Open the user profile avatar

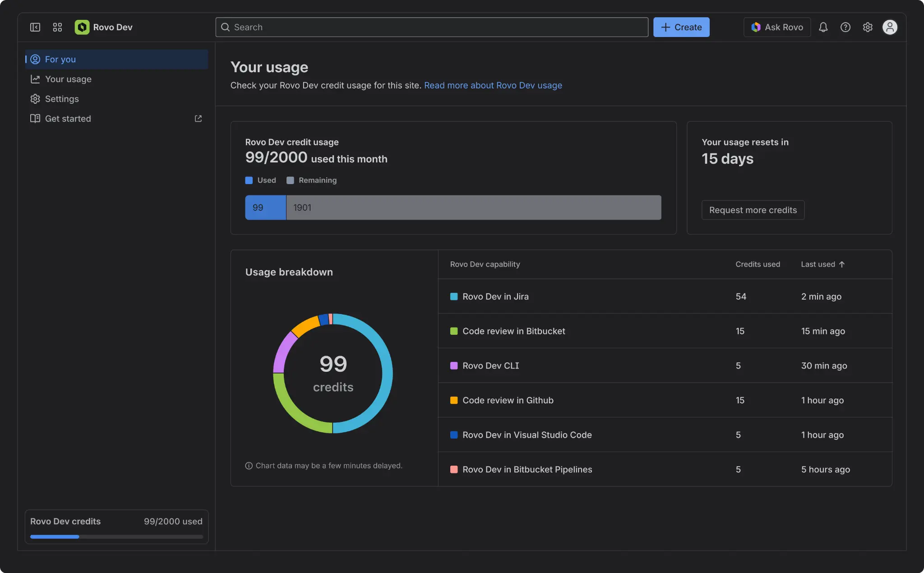[x=889, y=27]
